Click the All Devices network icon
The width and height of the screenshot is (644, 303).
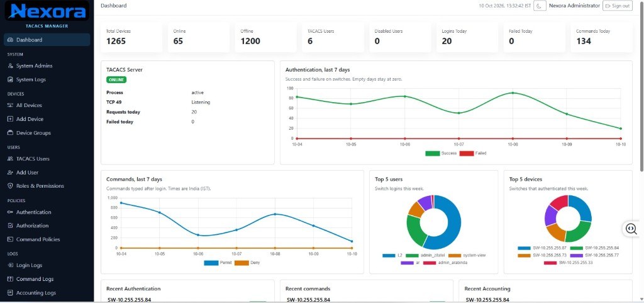(x=10, y=105)
